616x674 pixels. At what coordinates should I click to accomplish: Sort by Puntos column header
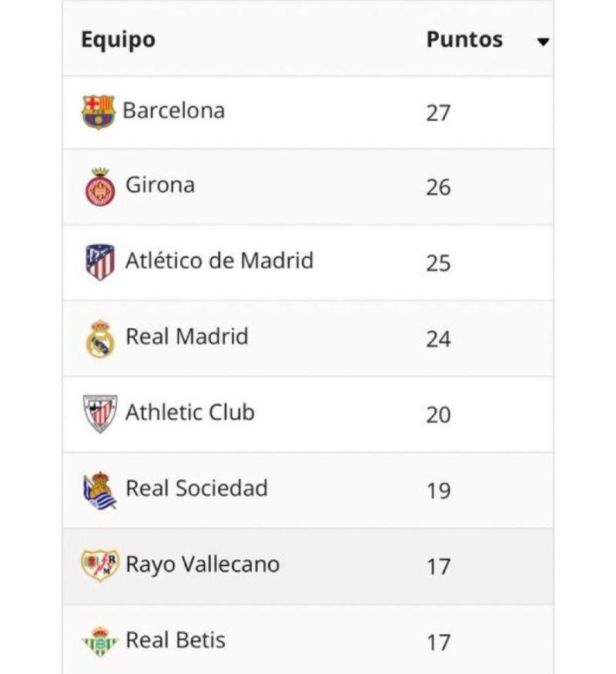464,39
